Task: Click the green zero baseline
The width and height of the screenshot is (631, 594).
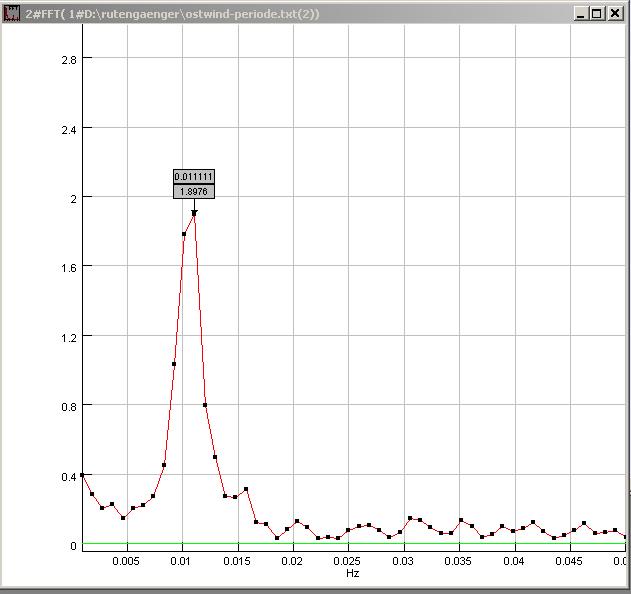Action: (x=354, y=544)
